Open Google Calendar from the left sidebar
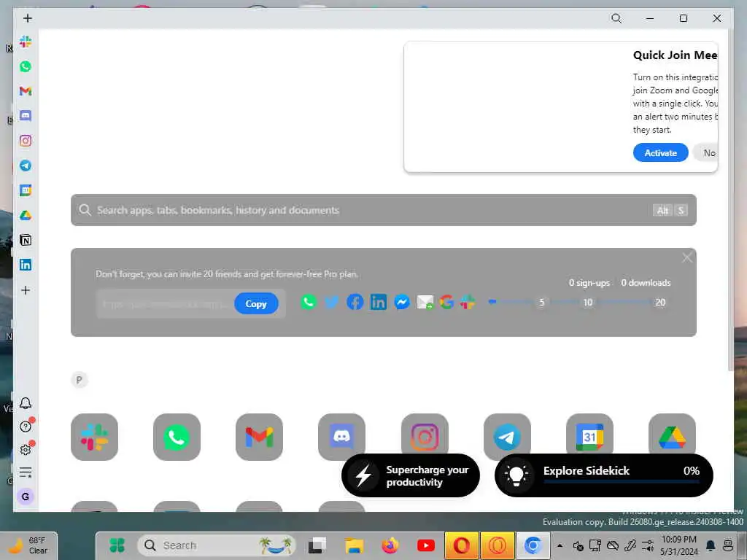Viewport: 747px width, 560px height. point(26,190)
